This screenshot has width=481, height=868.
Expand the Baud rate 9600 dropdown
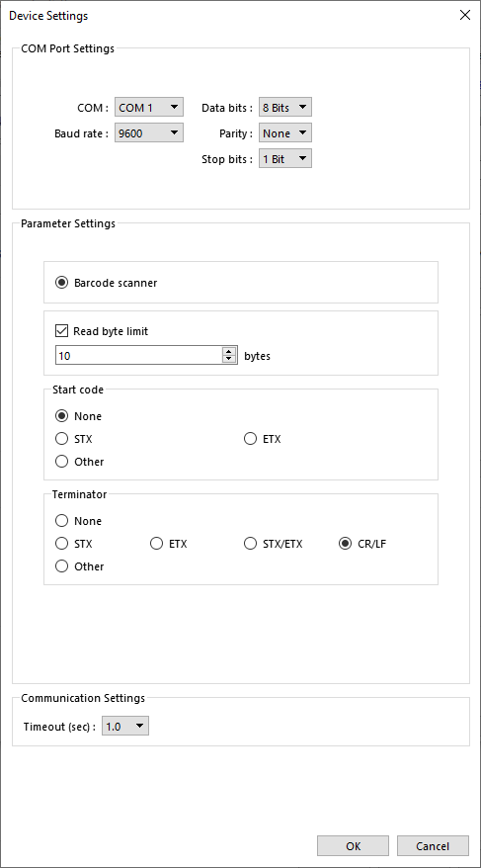tap(149, 132)
